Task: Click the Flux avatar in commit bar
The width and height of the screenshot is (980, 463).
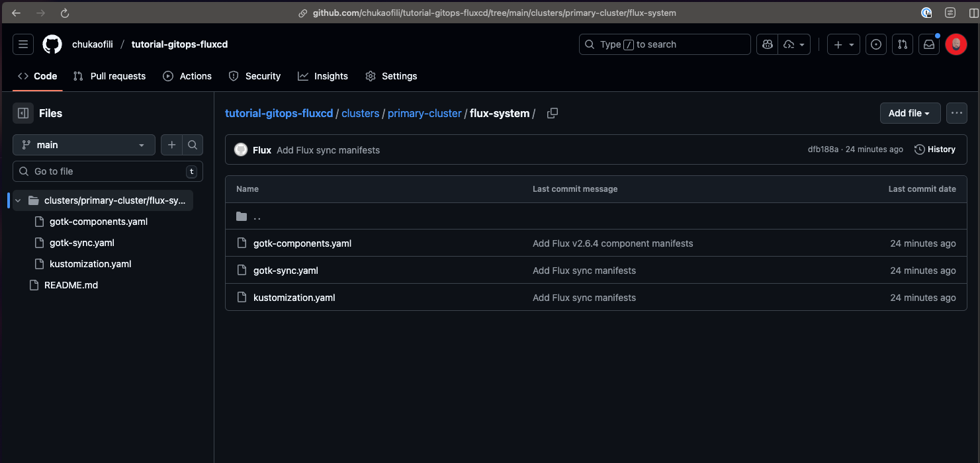Action: coord(241,150)
